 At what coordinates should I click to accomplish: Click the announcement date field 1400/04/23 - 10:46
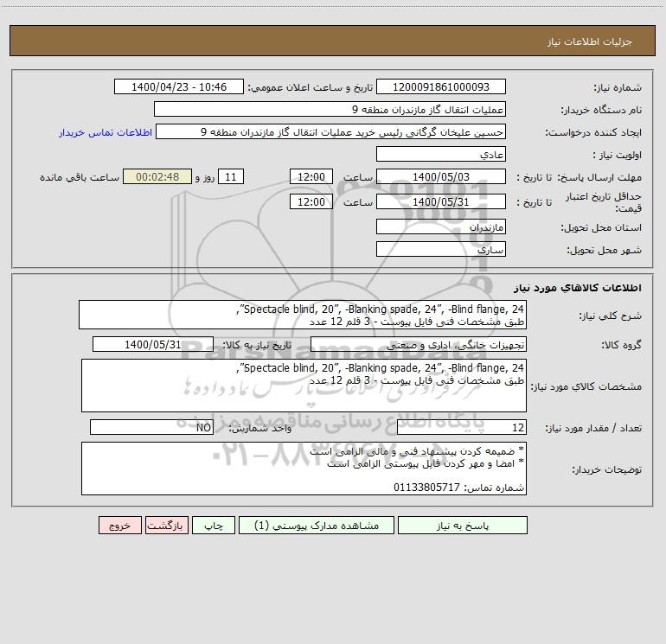[179, 86]
